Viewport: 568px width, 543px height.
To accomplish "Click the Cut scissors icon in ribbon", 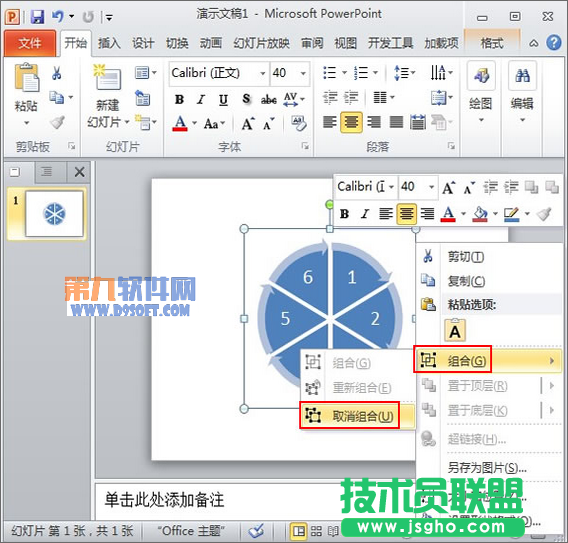I will [57, 73].
